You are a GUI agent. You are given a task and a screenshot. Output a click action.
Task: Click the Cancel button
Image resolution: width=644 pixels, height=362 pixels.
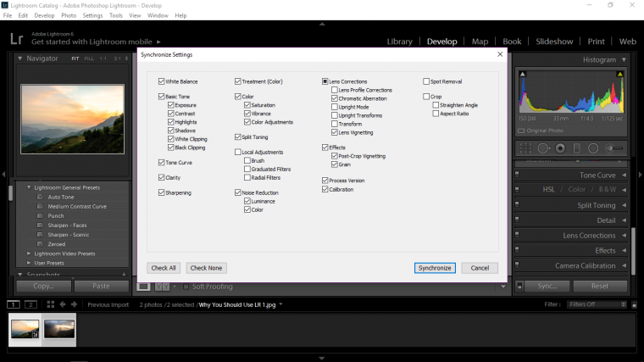[480, 268]
